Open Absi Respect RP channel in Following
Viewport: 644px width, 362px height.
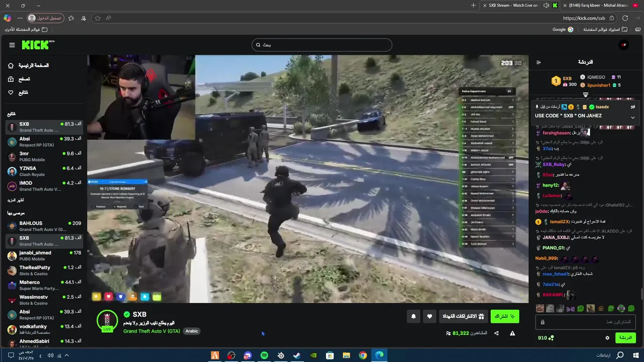[x=44, y=142]
